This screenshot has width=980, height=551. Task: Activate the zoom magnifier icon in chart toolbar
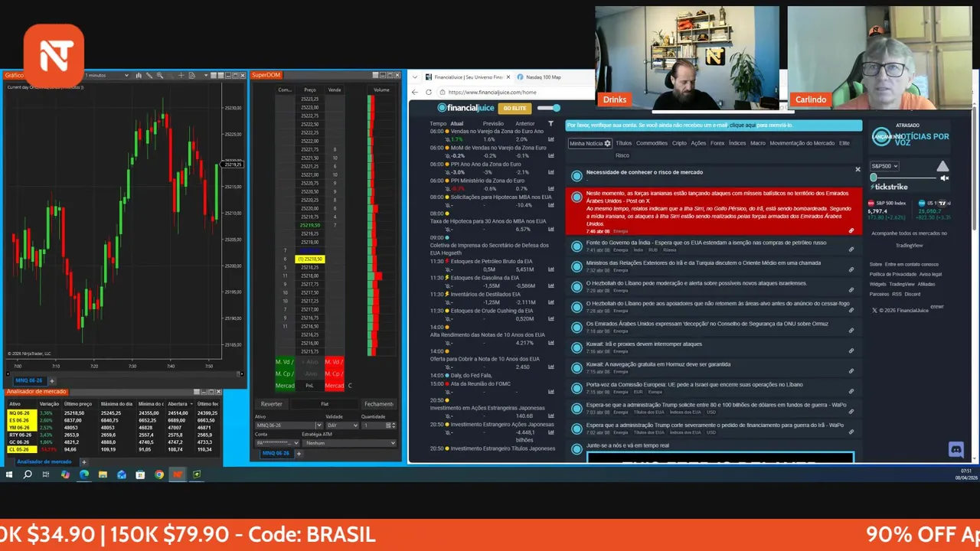pos(160,75)
